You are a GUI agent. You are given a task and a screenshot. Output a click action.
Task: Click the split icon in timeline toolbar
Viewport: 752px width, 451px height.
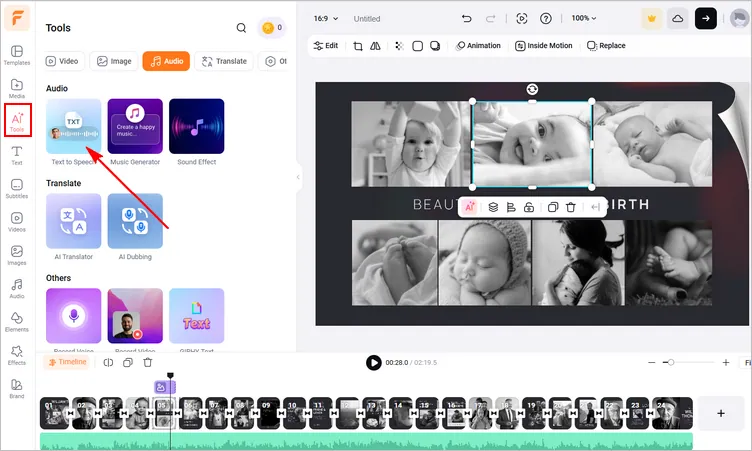[108, 363]
